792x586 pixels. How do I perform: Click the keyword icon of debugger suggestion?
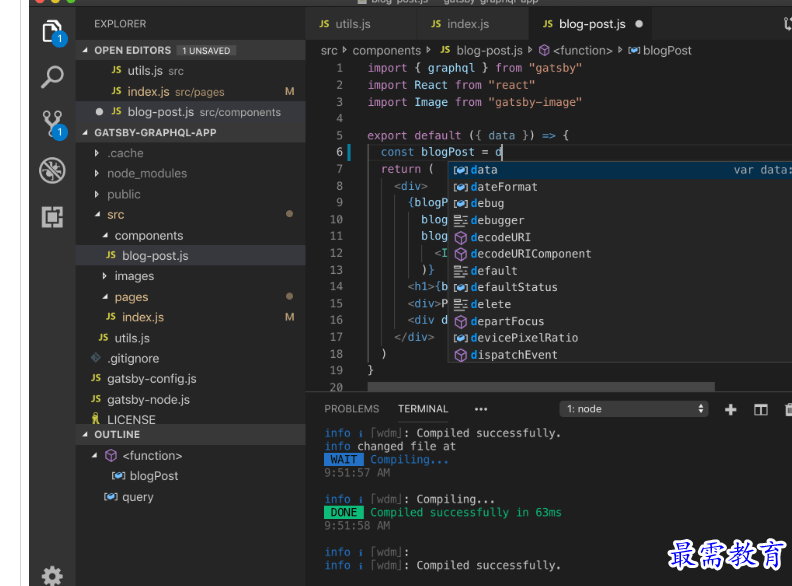[460, 221]
